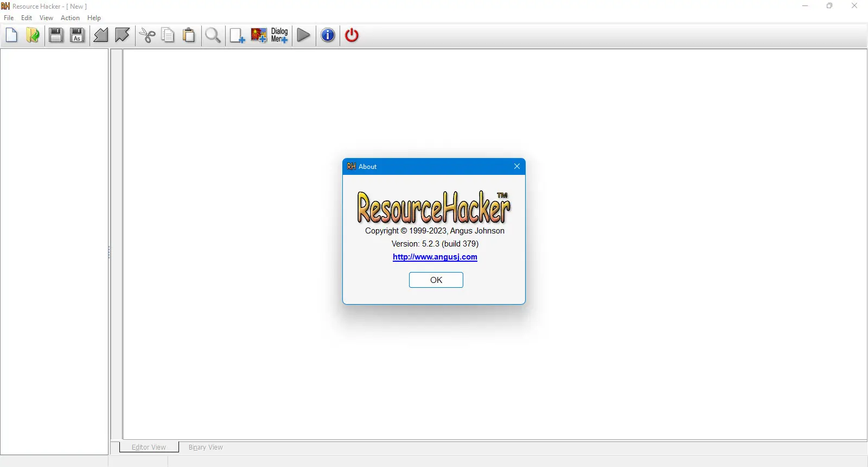
Task: Add an image resource from file
Action: (x=259, y=35)
